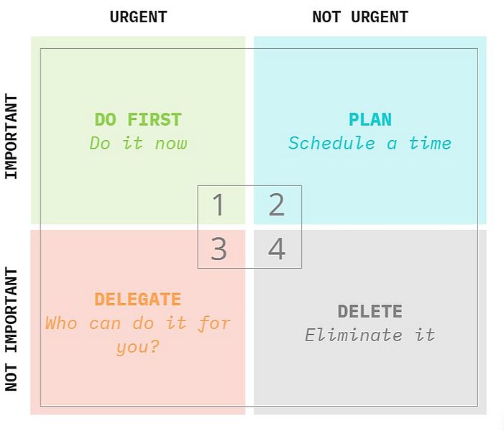This screenshot has height=431, width=504.
Task: Select the vertical NOT IMPORTANT row label
Action: (x=12, y=329)
